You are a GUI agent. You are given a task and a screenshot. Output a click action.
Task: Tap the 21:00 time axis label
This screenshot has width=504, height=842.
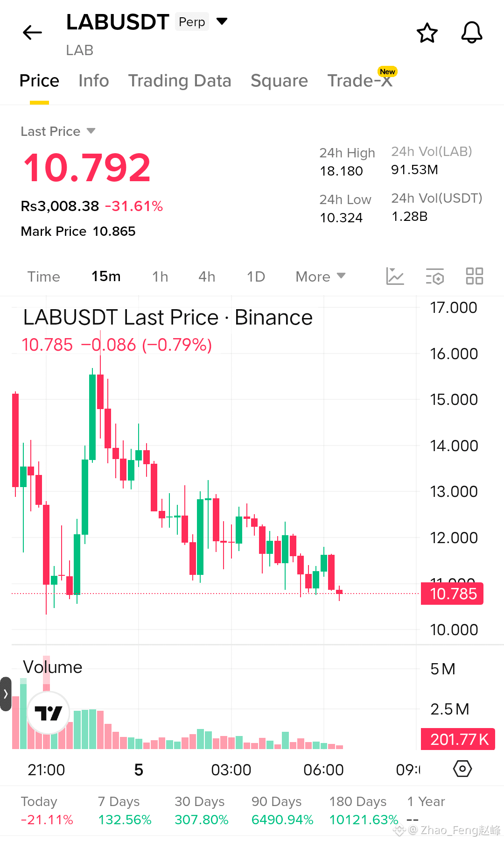[x=46, y=770]
